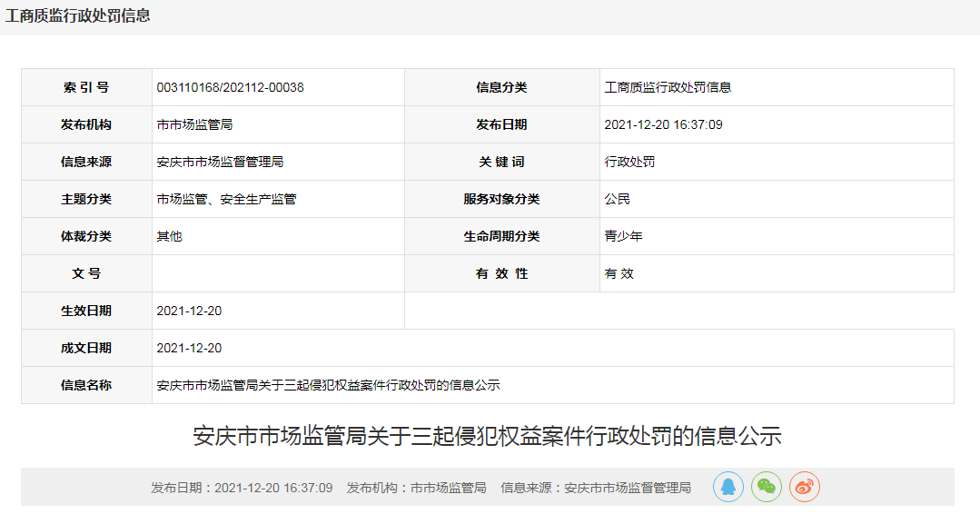Click 市场监管、安全生产监管 topic value

click(226, 199)
